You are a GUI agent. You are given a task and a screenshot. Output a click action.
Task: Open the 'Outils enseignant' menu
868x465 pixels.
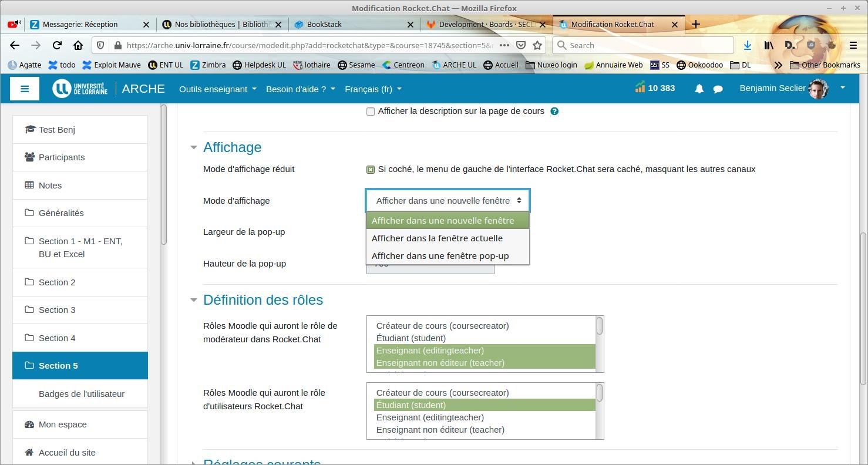coord(217,89)
